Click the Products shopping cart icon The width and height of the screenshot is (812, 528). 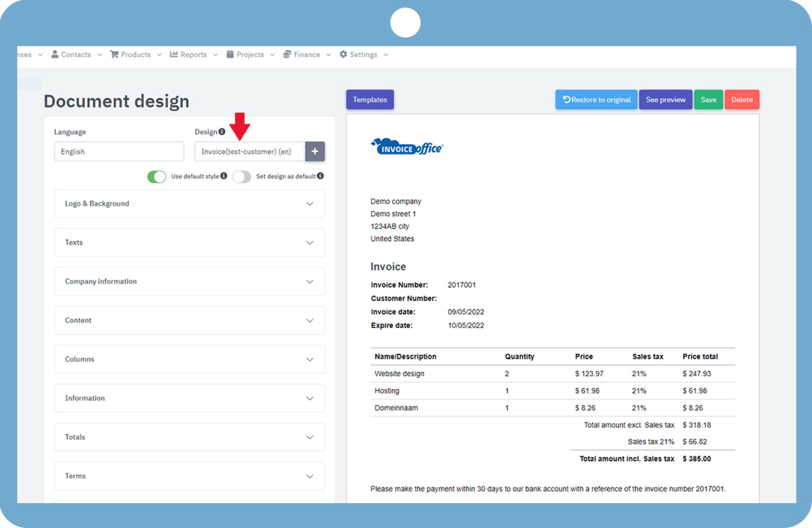click(114, 54)
